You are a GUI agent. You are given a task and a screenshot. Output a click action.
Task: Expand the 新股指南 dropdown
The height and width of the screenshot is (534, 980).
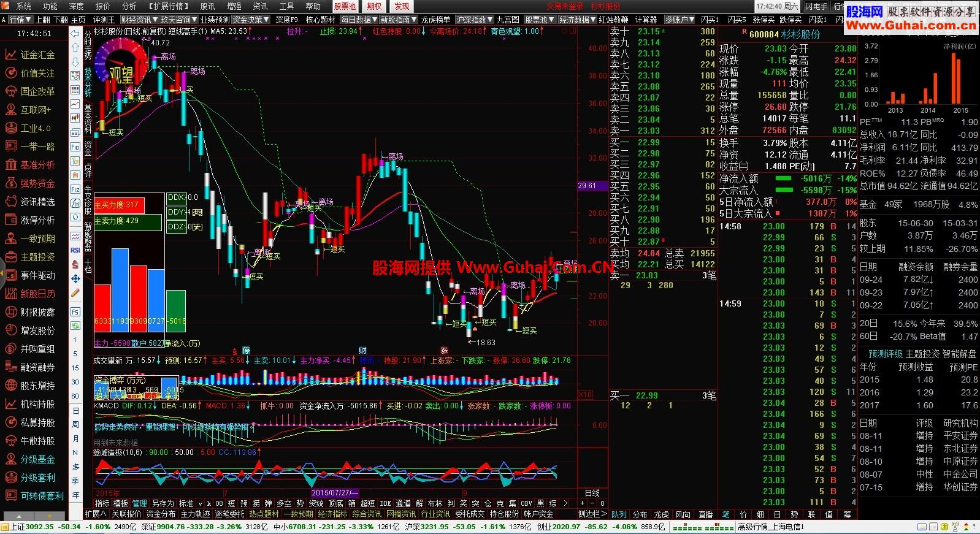tap(399, 20)
